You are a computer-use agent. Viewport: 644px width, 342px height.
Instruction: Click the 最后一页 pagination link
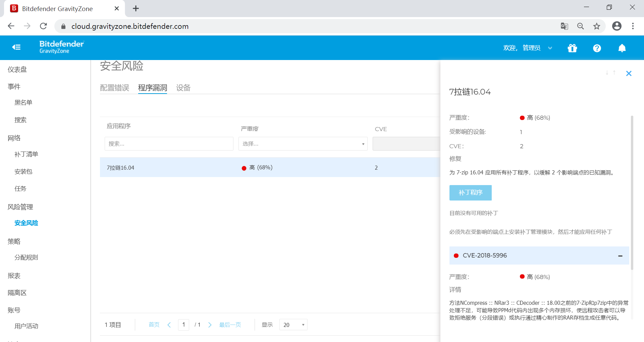[230, 325]
